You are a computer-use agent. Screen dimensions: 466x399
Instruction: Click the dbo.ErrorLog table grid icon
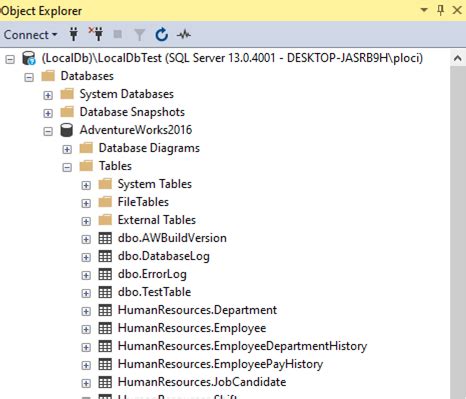click(105, 274)
